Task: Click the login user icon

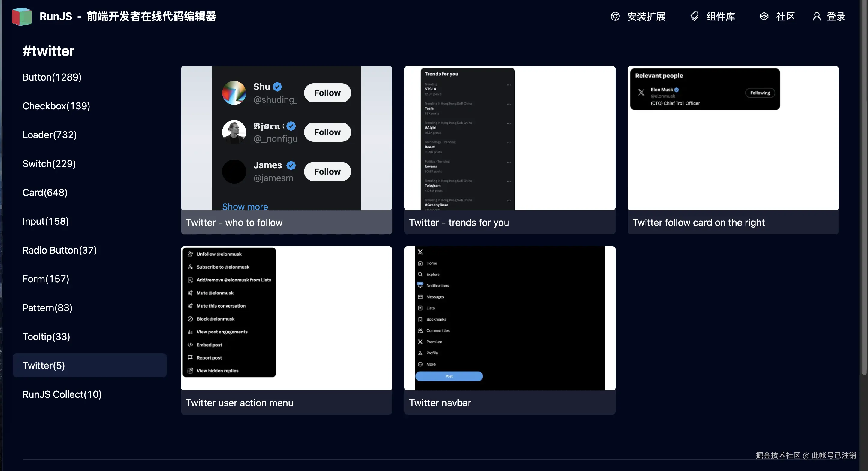Action: (x=816, y=16)
